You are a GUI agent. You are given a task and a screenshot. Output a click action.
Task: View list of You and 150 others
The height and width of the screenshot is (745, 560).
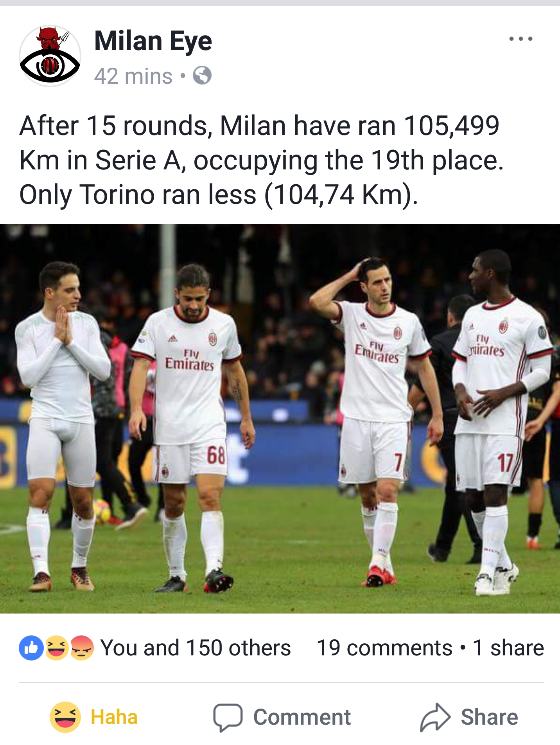(196, 648)
